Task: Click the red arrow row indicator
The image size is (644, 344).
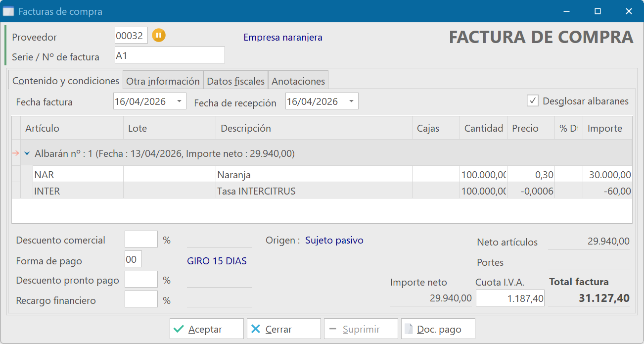Action: click(15, 154)
